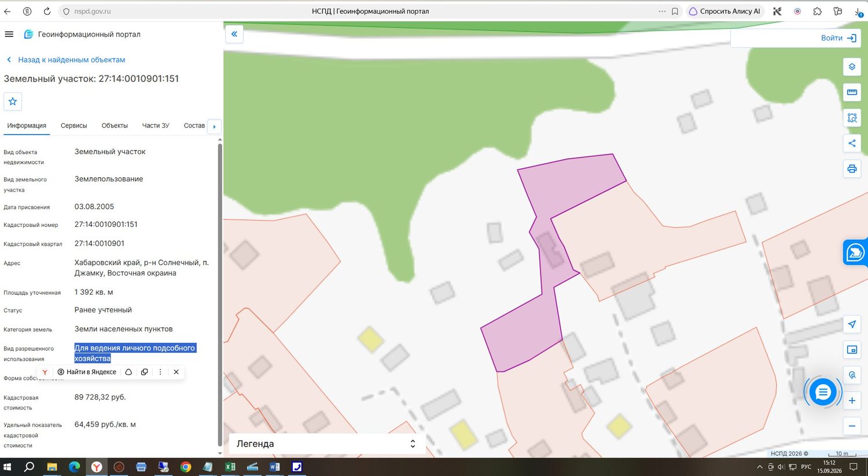
Task: Open the map layers panel
Action: (x=852, y=67)
